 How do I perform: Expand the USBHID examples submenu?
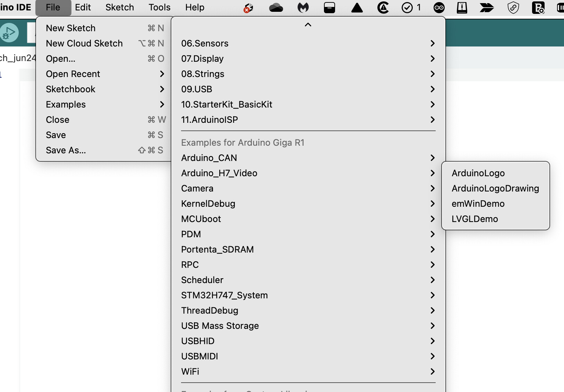tap(308, 341)
